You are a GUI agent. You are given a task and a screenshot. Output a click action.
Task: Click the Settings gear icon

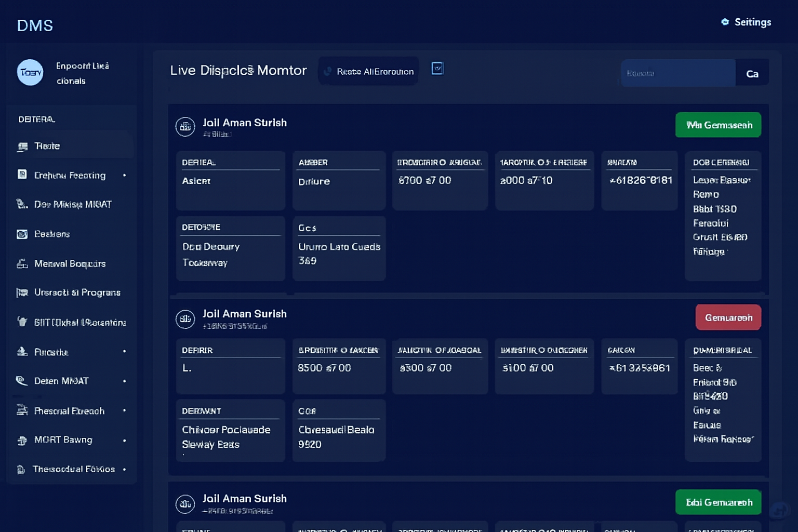click(725, 22)
